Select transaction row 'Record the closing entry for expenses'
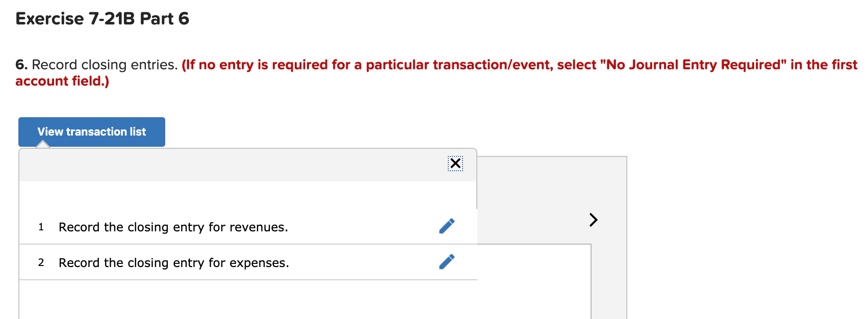The width and height of the screenshot is (868, 319). (173, 263)
